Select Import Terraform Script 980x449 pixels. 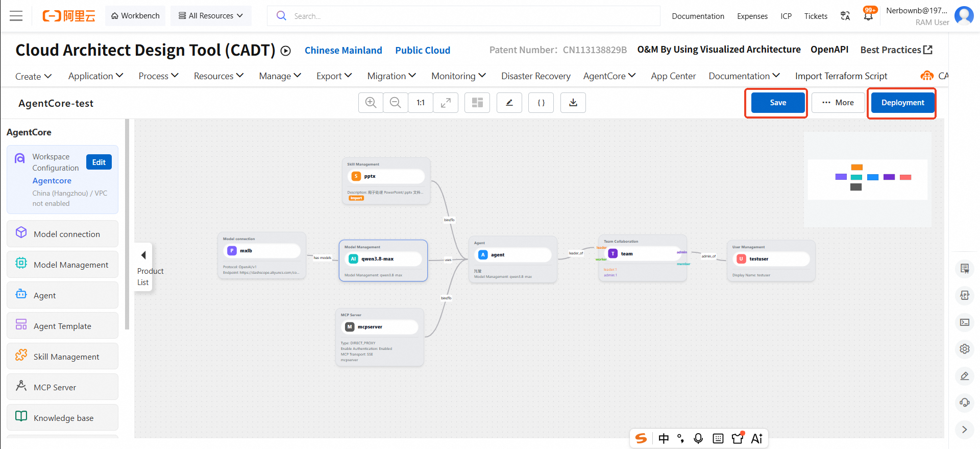pos(841,76)
